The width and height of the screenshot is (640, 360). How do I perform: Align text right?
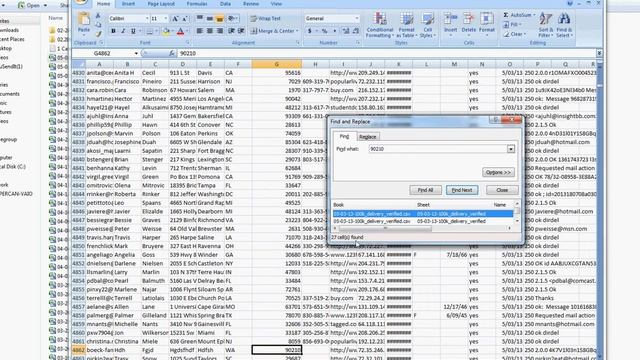coord(220,31)
